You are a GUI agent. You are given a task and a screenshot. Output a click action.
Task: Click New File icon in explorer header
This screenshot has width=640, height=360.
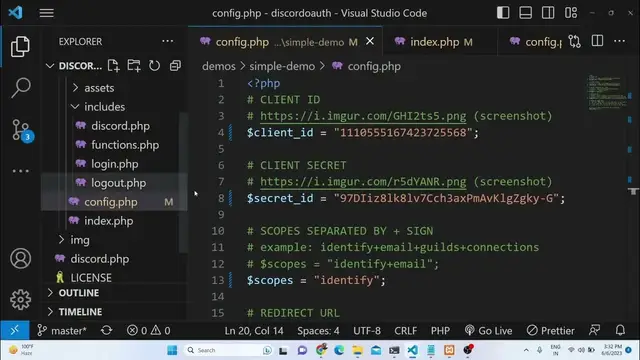113,66
